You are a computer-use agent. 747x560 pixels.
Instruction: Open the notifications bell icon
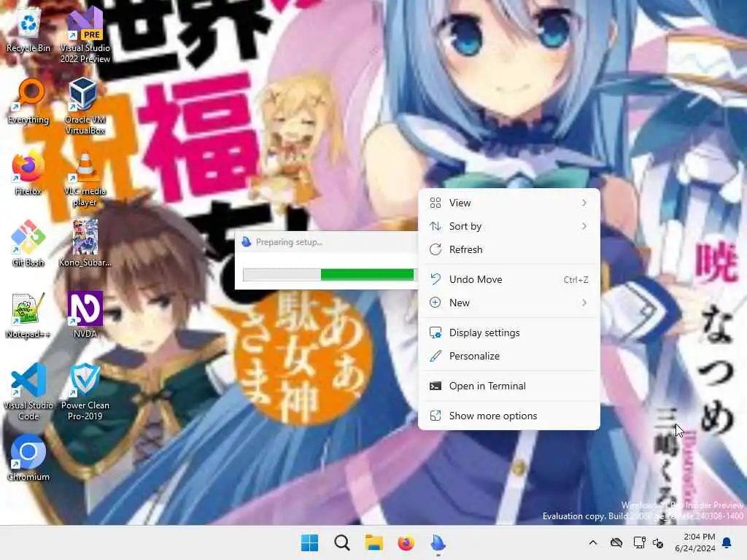pyautogui.click(x=727, y=542)
